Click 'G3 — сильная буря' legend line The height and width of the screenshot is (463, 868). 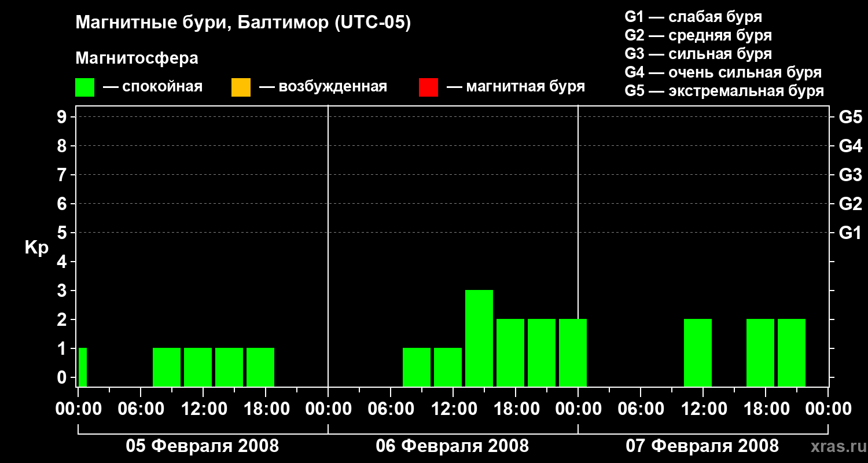pyautogui.click(x=698, y=54)
